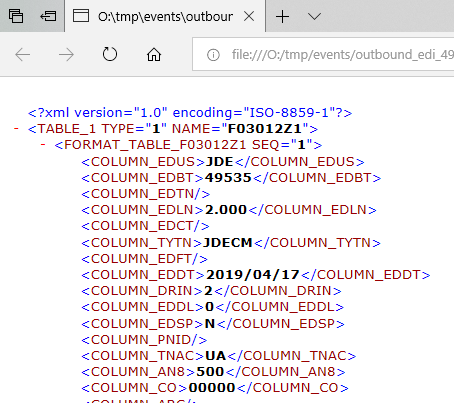Collapse the FORMAT_TABLE_F03012Z1 node
This screenshot has width=454, height=403.
[x=43, y=144]
